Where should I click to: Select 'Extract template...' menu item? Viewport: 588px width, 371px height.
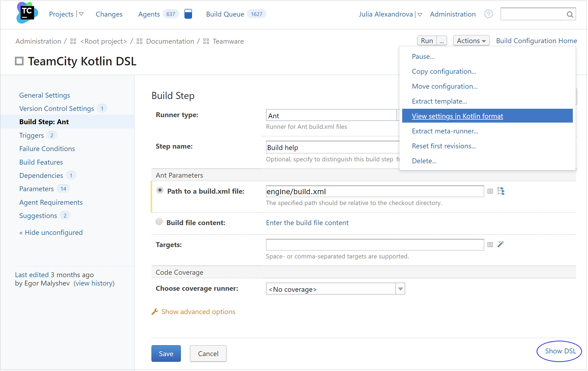(x=439, y=101)
